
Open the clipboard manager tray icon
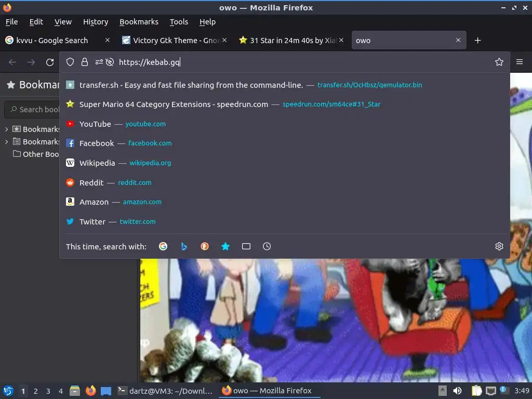476,391
